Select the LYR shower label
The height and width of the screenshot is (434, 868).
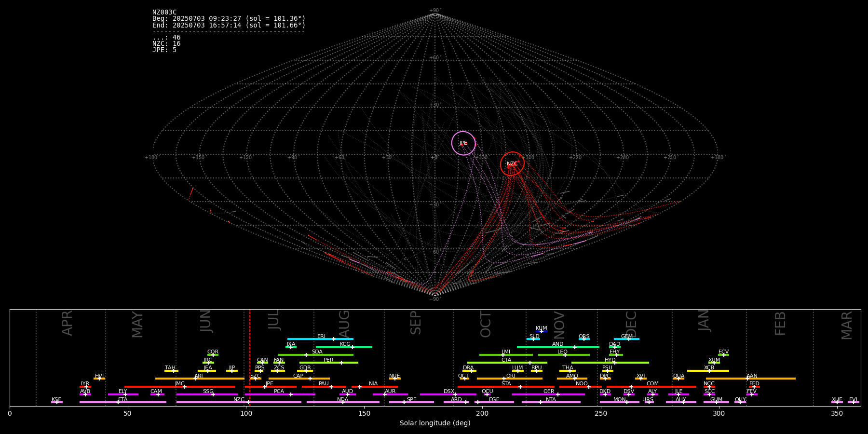[85, 384]
